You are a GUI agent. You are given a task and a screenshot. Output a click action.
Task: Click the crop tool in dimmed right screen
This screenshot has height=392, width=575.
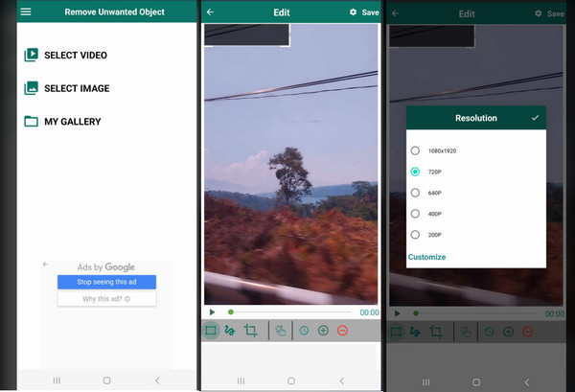(436, 332)
